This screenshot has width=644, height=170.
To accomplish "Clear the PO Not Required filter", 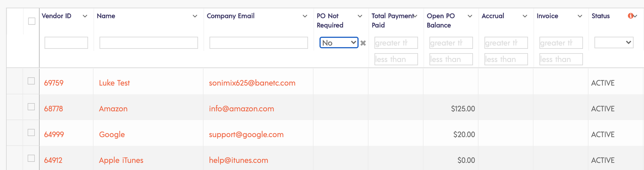I will [363, 43].
